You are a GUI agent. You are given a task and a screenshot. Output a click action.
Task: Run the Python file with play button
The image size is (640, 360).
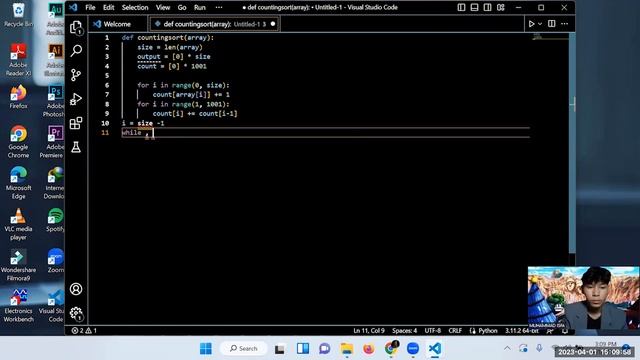coord(531,24)
